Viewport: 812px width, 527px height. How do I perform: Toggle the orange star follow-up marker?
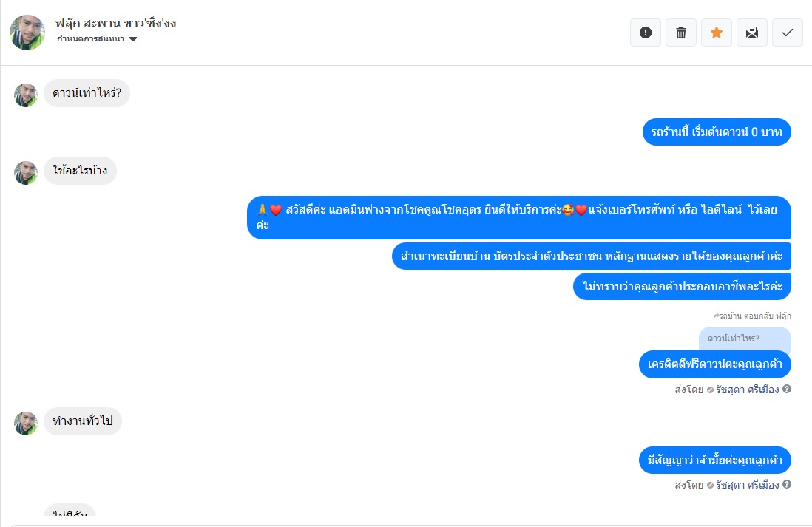[716, 33]
